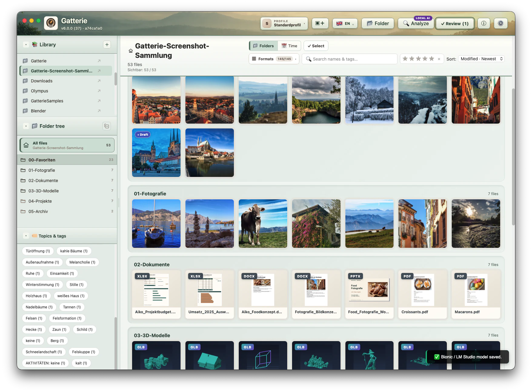Open Macarons.pdf document thumbnail
Image resolution: width=532 pixels, height=392 pixels.
pyautogui.click(x=476, y=294)
